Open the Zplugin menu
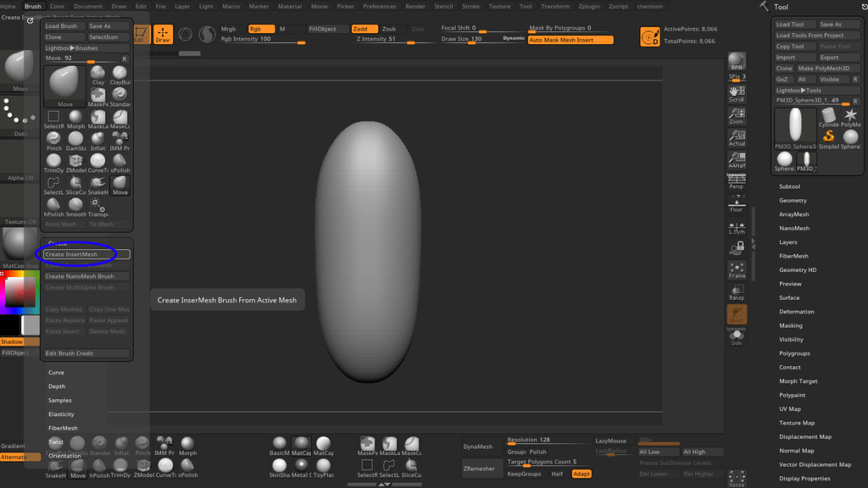 coord(590,5)
